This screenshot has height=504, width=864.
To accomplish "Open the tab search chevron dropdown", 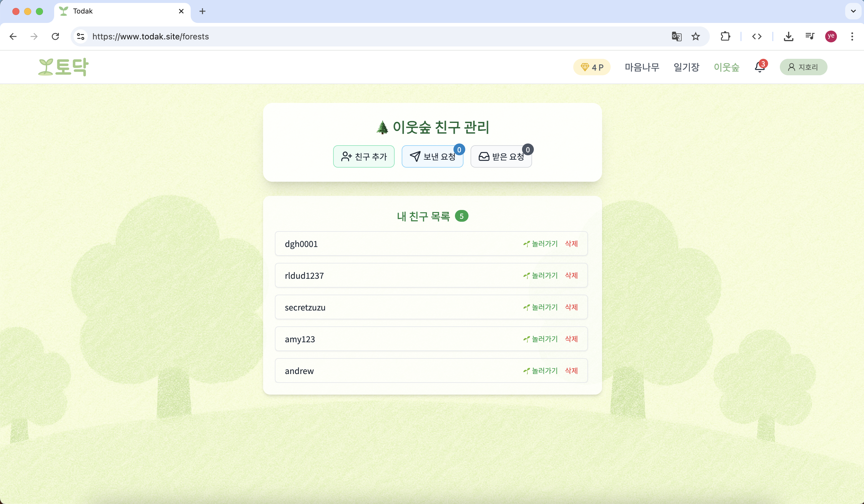I will tap(853, 11).
